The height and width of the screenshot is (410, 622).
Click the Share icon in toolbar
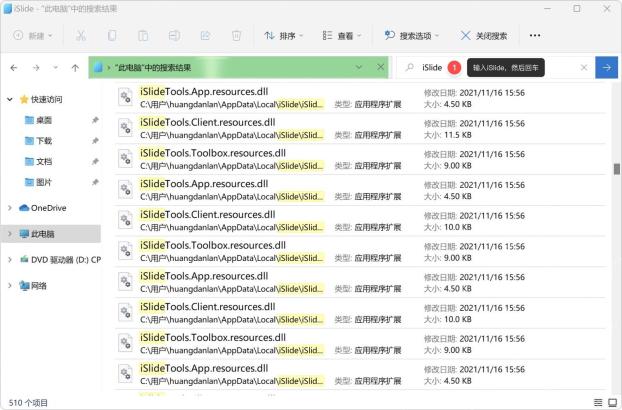pyautogui.click(x=205, y=36)
